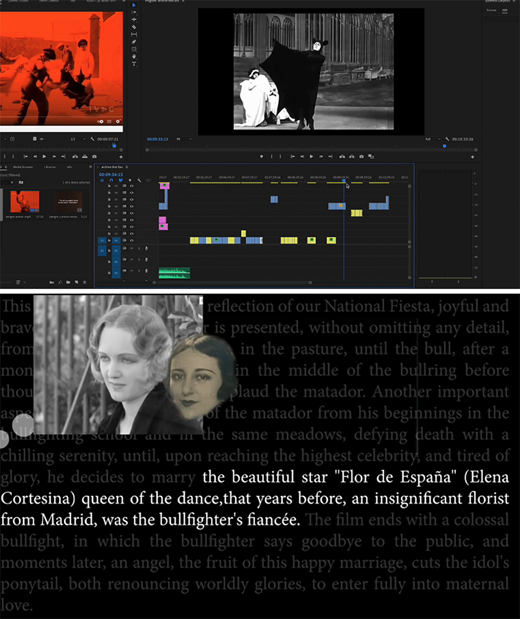This screenshot has width=520, height=619.
Task: Click the Lift button in Program monitor
Action: point(342,157)
